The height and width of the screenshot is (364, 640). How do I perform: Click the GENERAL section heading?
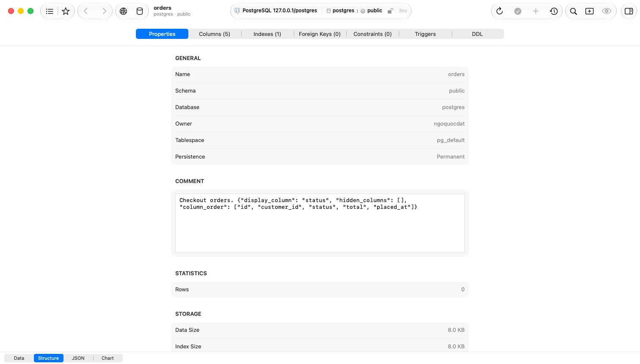pyautogui.click(x=188, y=58)
